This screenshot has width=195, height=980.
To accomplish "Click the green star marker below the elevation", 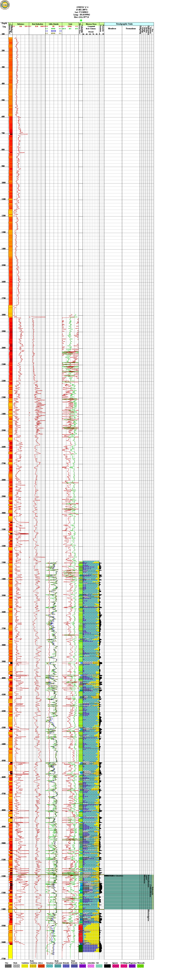I will pyautogui.click(x=81, y=20).
